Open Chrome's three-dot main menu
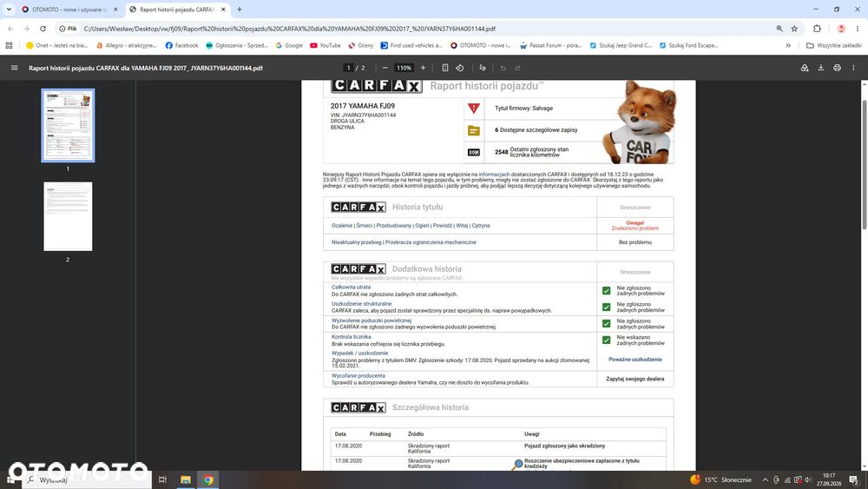 tap(858, 29)
